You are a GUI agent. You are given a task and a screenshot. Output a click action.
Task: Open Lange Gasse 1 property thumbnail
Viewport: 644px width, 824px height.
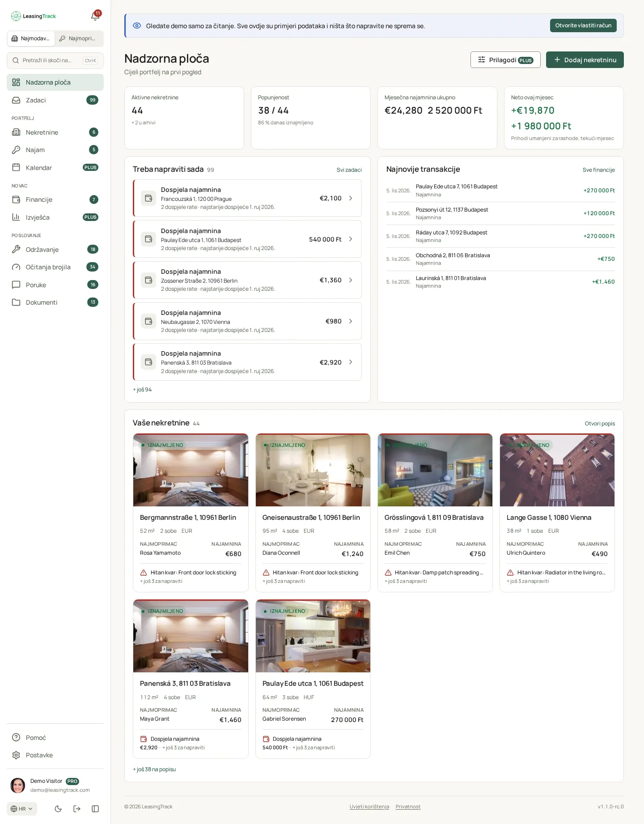557,470
